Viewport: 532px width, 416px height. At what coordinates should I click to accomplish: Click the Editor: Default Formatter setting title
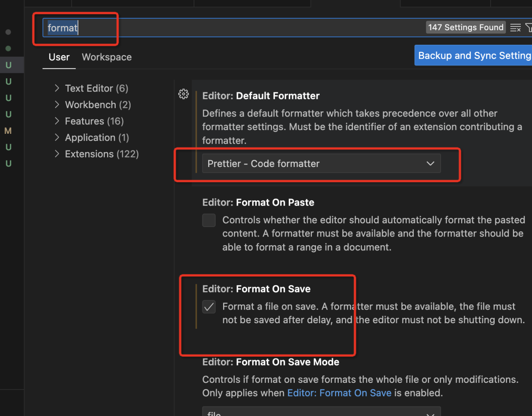pos(261,96)
